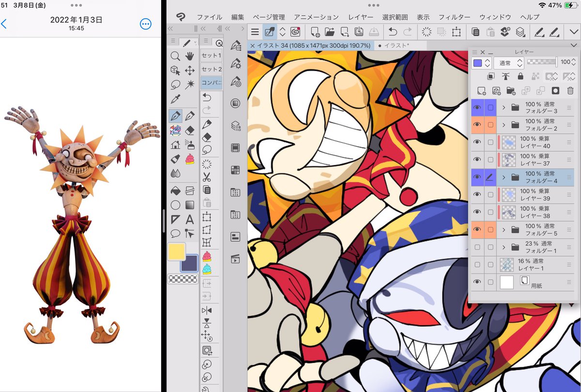The width and height of the screenshot is (581, 392).
Task: Hide レイヤー 40 with eye icon
Action: 477,142
